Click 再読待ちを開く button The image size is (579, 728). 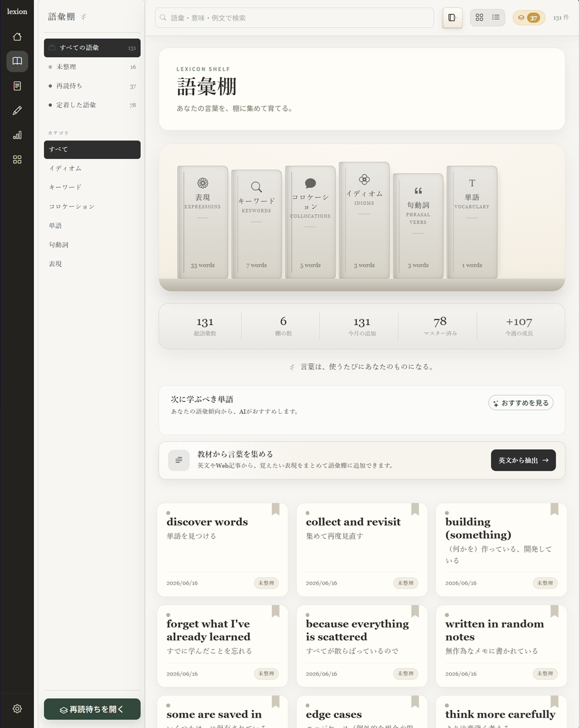coord(92,709)
